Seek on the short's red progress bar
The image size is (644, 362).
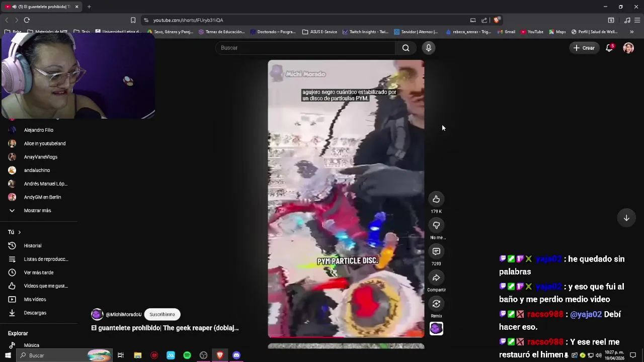(x=346, y=337)
